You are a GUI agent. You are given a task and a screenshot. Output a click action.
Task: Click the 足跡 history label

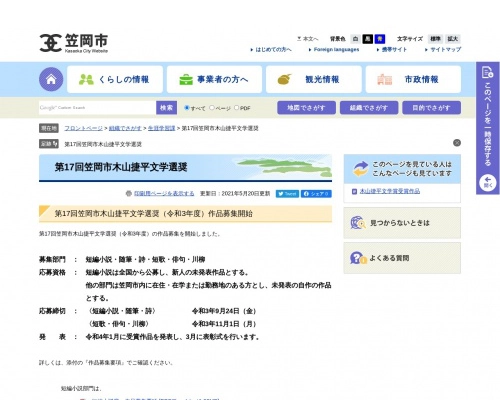pos(49,144)
